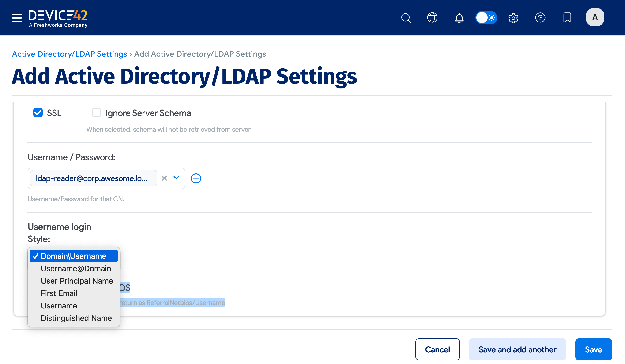
Task: Select Username@Domain login style
Action: pyautogui.click(x=76, y=268)
